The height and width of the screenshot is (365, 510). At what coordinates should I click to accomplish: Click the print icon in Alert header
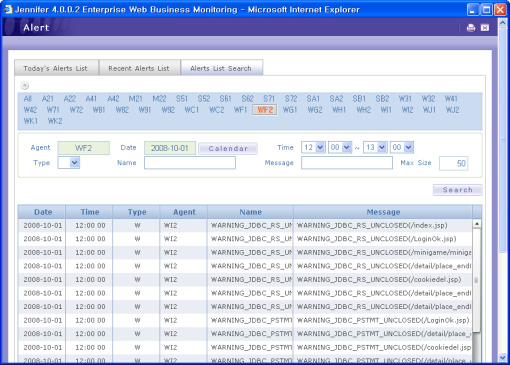tap(471, 28)
